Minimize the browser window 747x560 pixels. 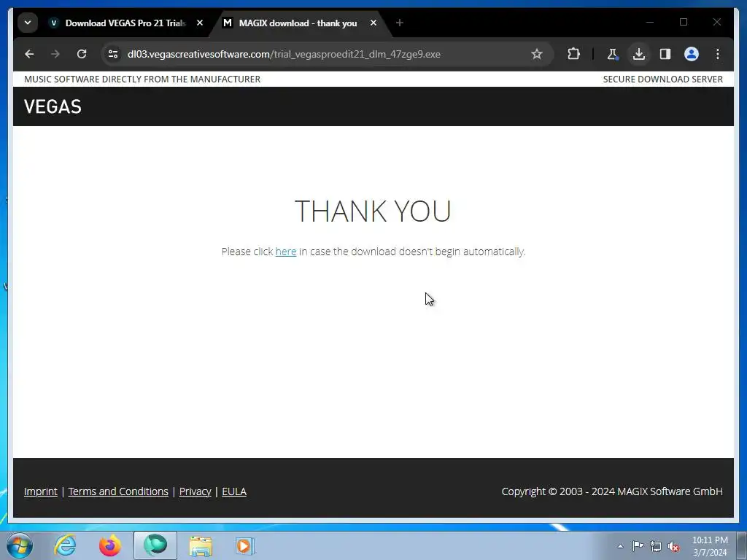(650, 22)
